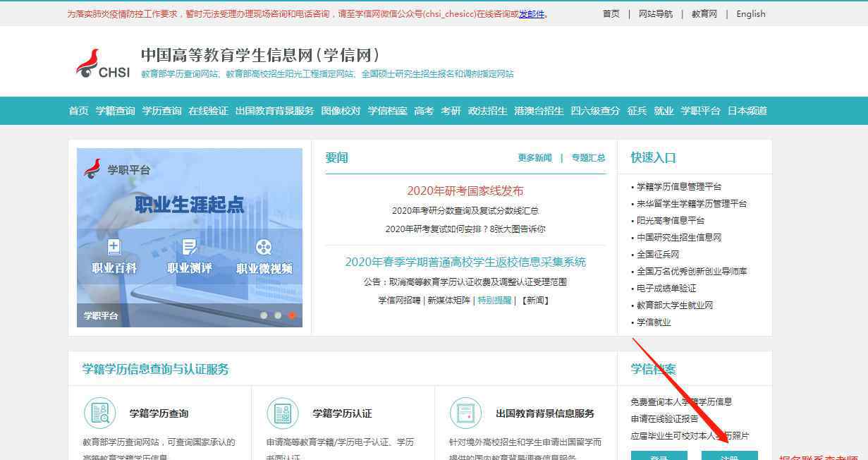Click 学籍学历查询 heading

(x=159, y=413)
